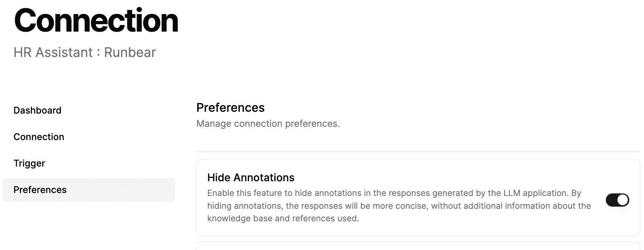Click the HR Assistant : Runbear label
Viewport: 644px width, 250px height.
(x=84, y=52)
